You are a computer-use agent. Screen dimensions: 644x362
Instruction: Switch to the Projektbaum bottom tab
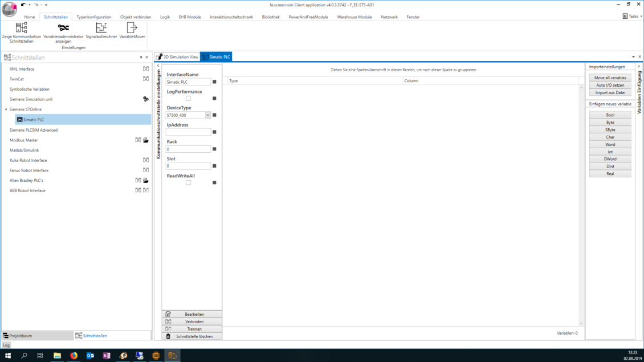pos(21,336)
